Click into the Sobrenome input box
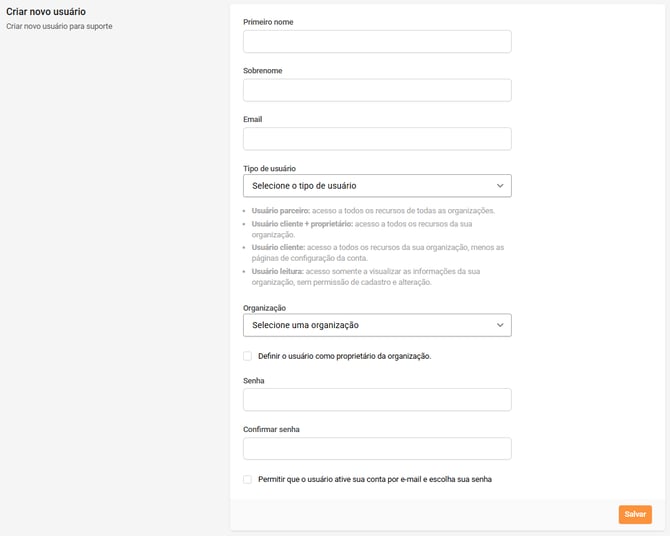This screenshot has width=670, height=536. pos(377,90)
